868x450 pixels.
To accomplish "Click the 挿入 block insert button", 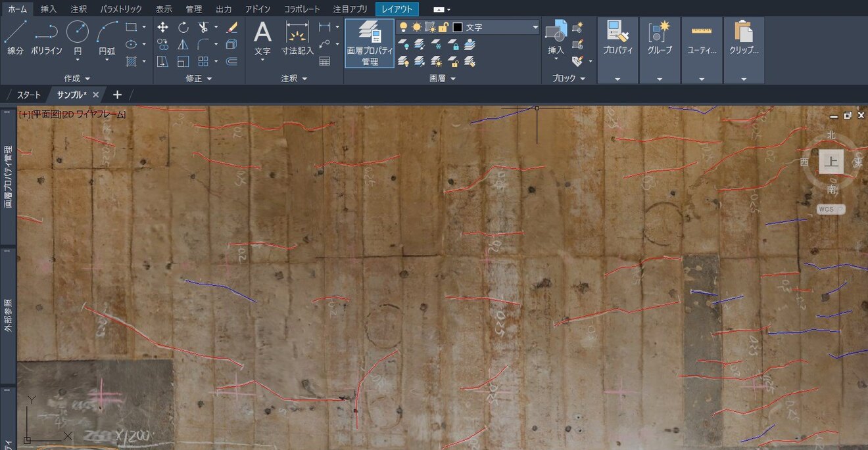I will 556,37.
